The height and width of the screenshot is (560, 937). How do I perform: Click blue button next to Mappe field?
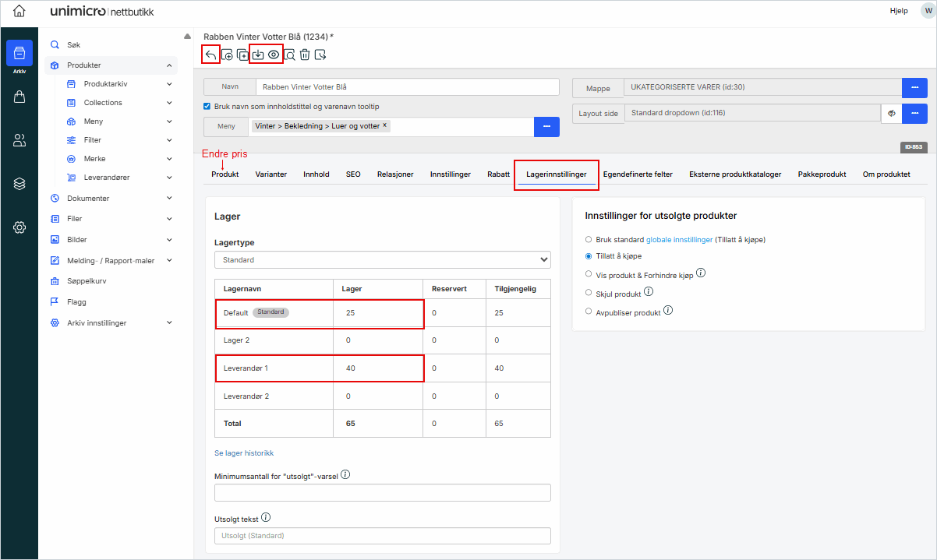(x=914, y=88)
